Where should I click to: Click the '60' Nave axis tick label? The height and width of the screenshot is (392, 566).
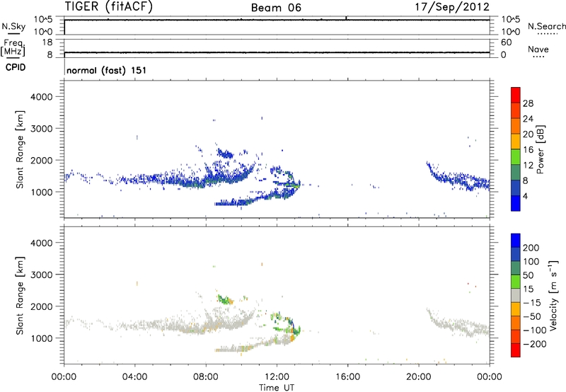(507, 42)
